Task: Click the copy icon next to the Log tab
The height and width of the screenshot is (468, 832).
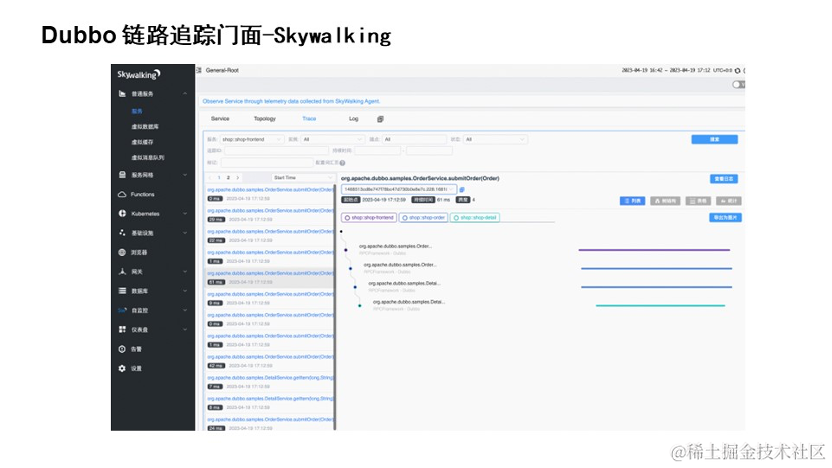Action: coord(380,119)
